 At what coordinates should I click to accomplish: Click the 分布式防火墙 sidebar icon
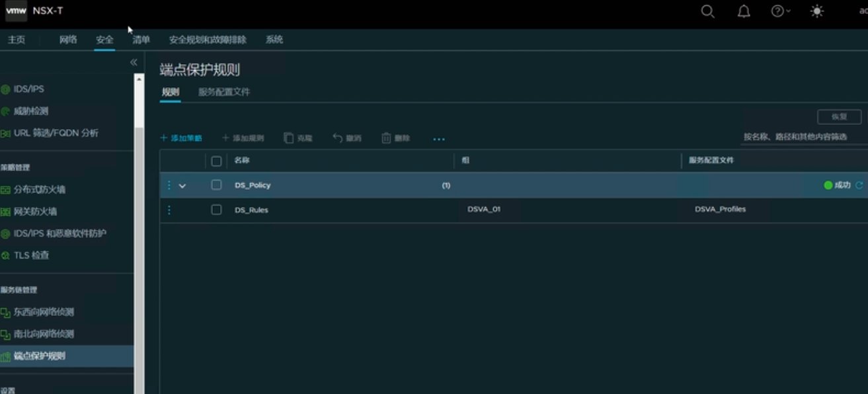5,190
